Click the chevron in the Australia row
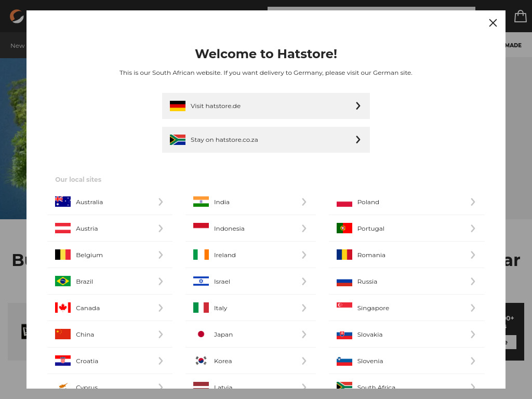This screenshot has height=399, width=532. tap(161, 202)
